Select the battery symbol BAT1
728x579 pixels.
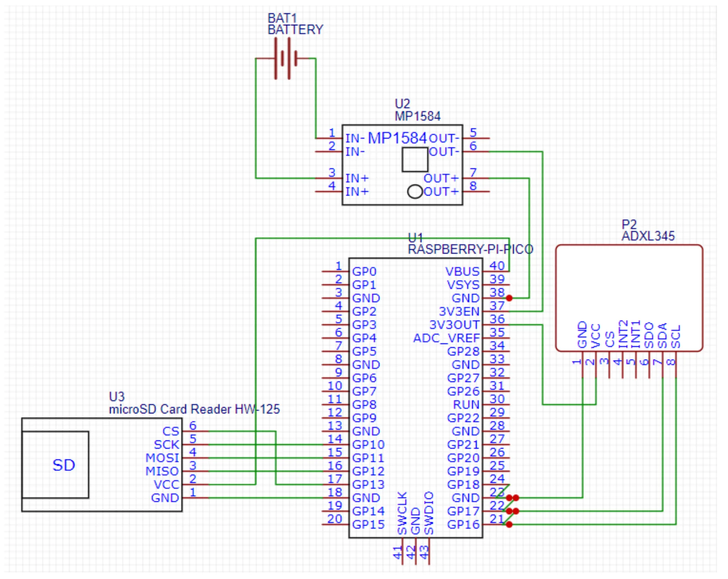click(286, 58)
